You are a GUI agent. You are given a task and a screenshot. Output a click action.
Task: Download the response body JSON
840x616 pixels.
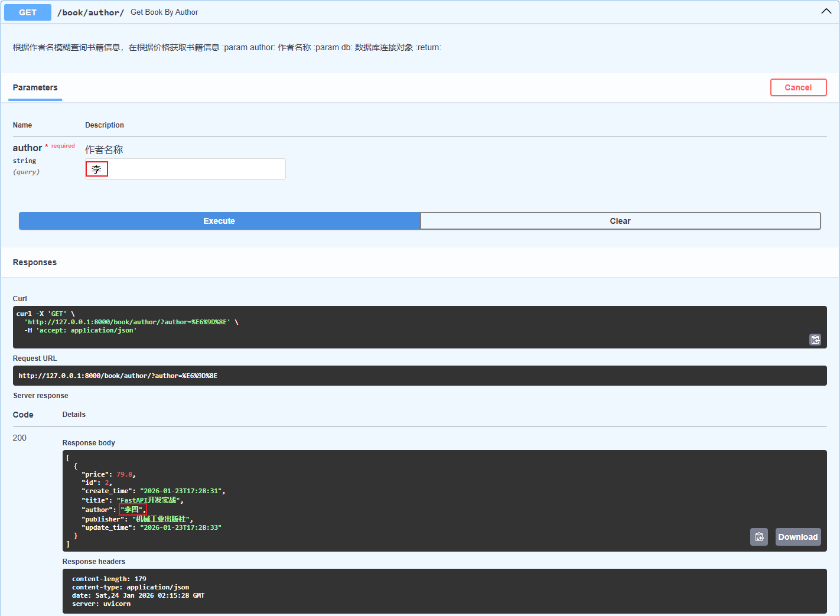(x=797, y=537)
